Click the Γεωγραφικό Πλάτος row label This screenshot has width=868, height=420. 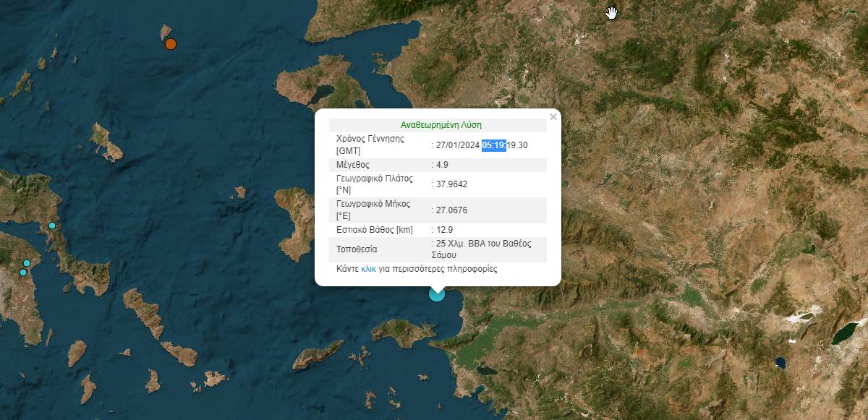coord(373,178)
